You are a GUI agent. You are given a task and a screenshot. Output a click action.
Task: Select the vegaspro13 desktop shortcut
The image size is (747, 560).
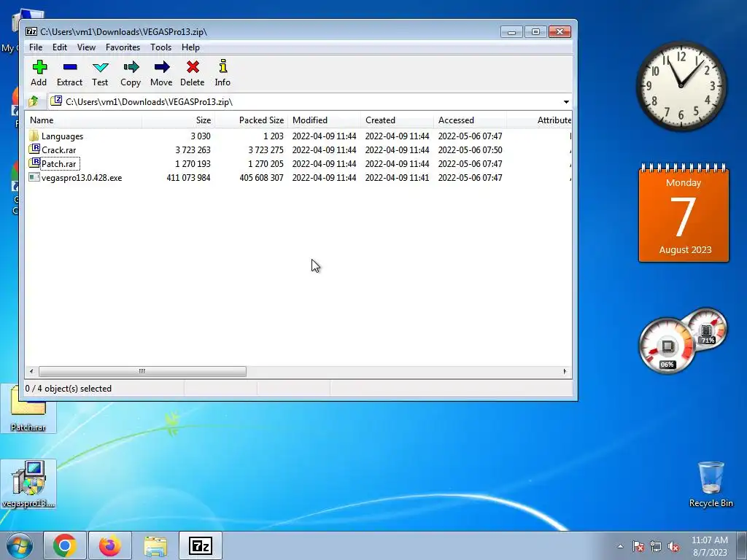[x=28, y=484]
